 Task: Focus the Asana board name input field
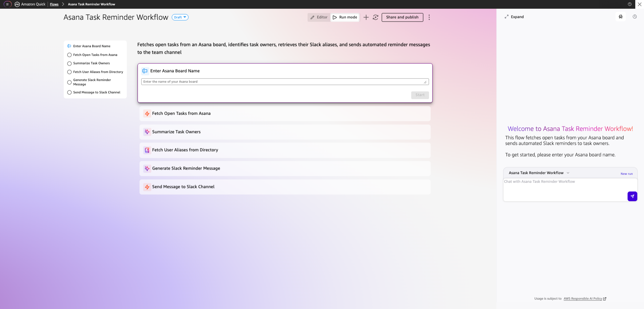click(285, 82)
